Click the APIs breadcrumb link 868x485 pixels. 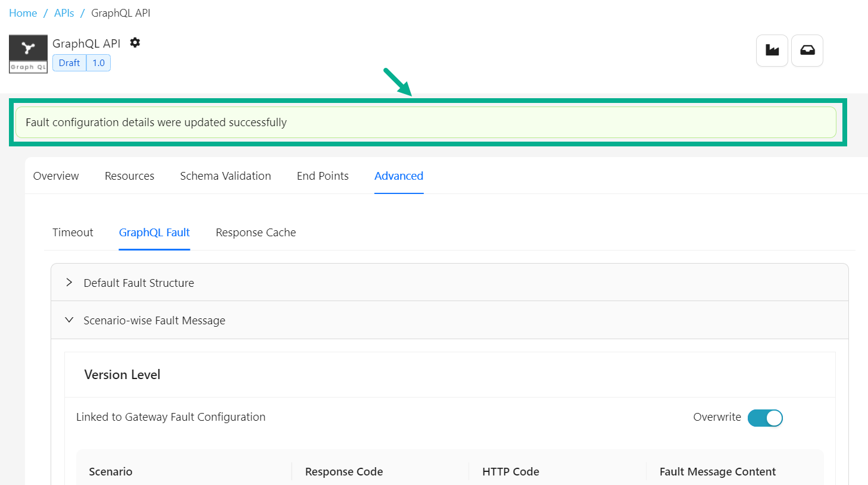64,13
